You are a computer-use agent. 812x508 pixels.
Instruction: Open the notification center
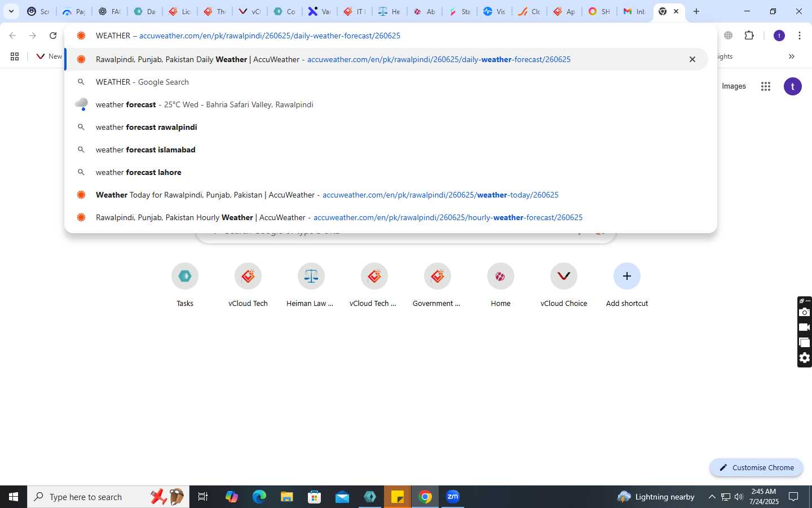pyautogui.click(x=793, y=497)
